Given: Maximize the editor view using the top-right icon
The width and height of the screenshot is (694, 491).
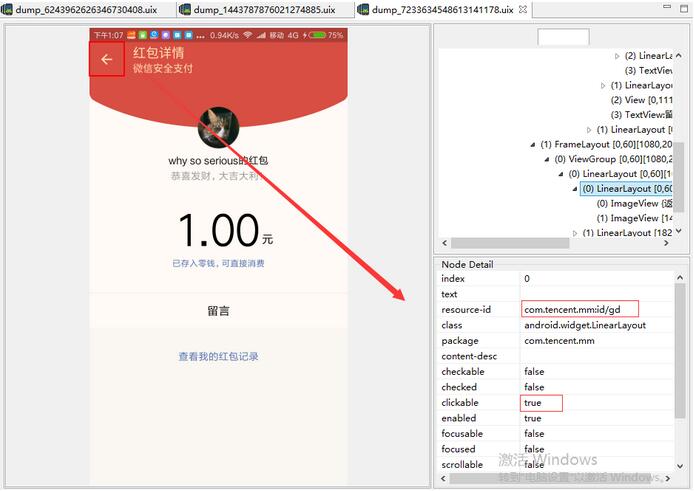Looking at the screenshot, I should pos(684,8).
